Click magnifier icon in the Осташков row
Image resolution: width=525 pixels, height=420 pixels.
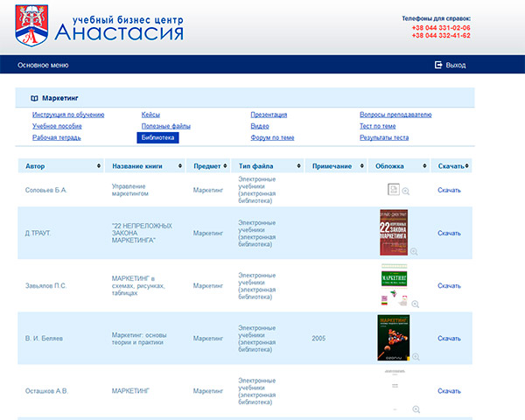pyautogui.click(x=416, y=409)
